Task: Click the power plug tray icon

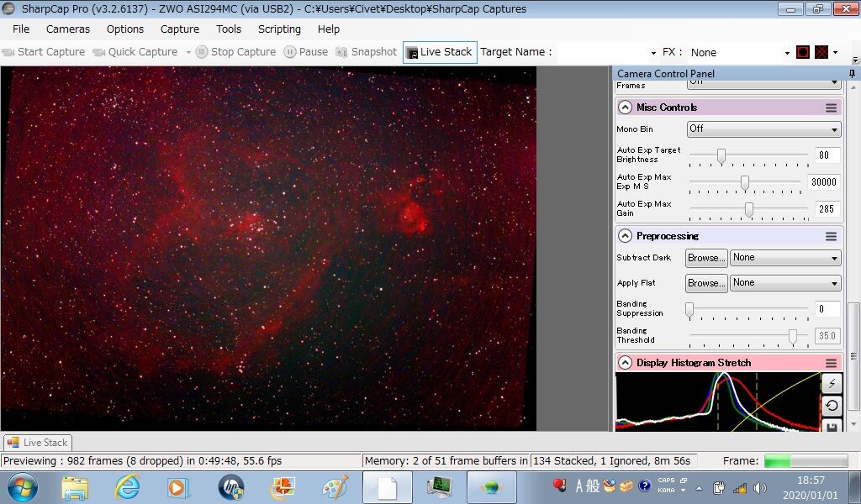Action: [719, 487]
